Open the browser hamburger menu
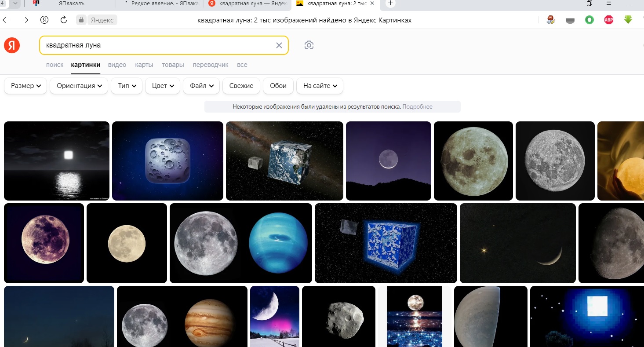Screen dimensions: 644x347 click(609, 4)
